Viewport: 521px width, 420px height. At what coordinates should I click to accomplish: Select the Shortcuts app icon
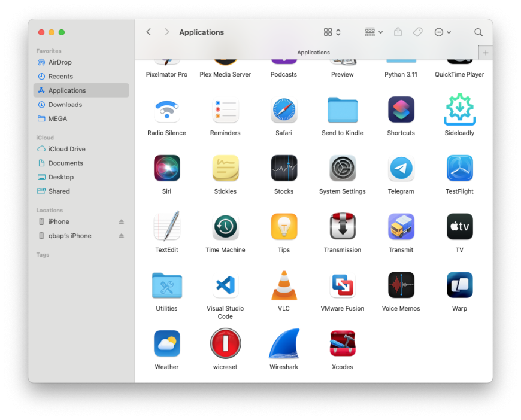401,110
